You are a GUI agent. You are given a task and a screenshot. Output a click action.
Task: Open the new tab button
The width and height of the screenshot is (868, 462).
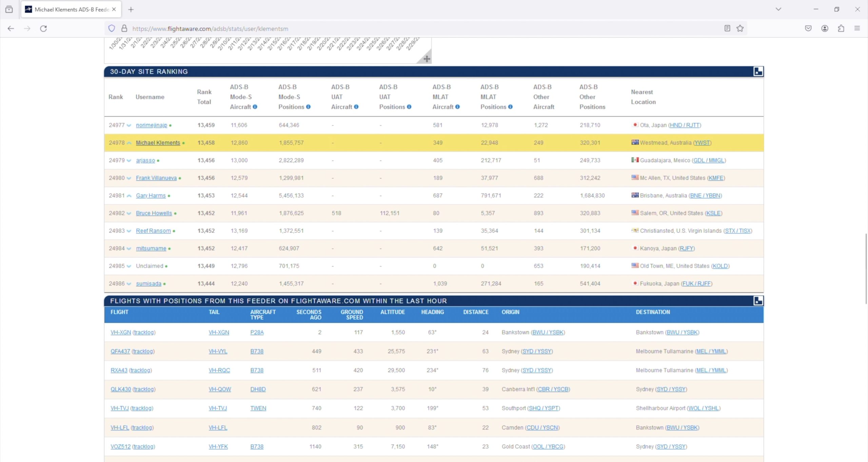pyautogui.click(x=131, y=9)
